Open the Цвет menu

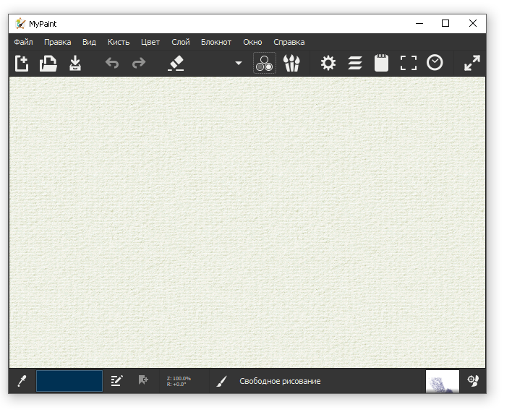[x=150, y=42]
